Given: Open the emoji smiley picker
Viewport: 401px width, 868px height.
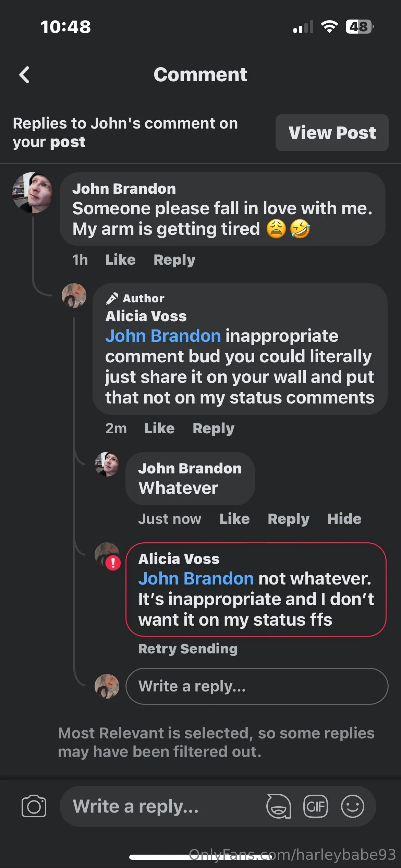Looking at the screenshot, I should 352,806.
